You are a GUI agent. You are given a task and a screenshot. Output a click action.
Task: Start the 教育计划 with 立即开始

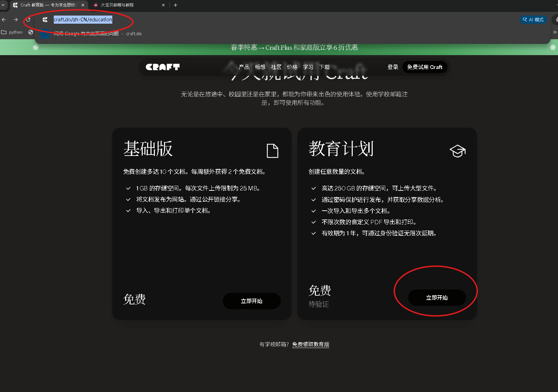pyautogui.click(x=437, y=298)
